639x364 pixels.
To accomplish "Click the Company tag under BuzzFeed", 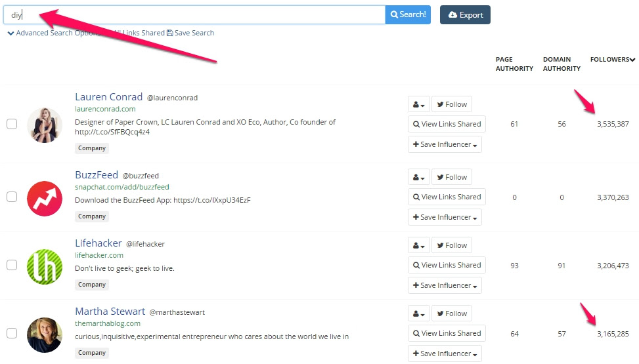I will click(x=92, y=216).
